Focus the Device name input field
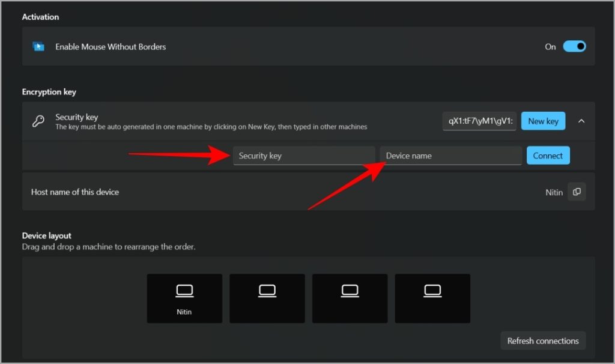 450,156
